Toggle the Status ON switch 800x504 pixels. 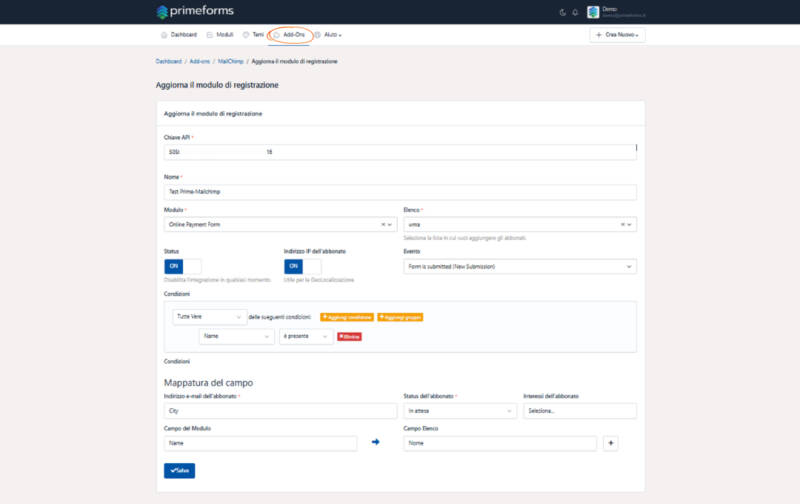pos(183,266)
